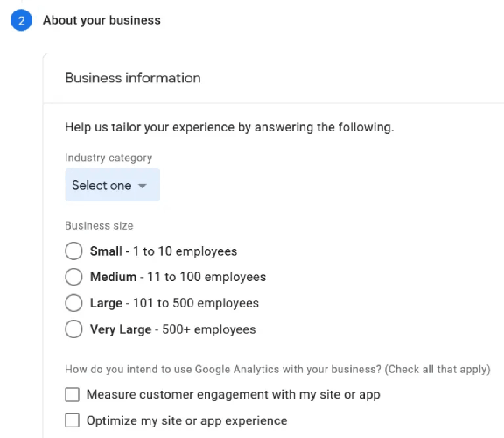
Task: Click the 'Help us tailor your experience' text
Action: [x=229, y=127]
